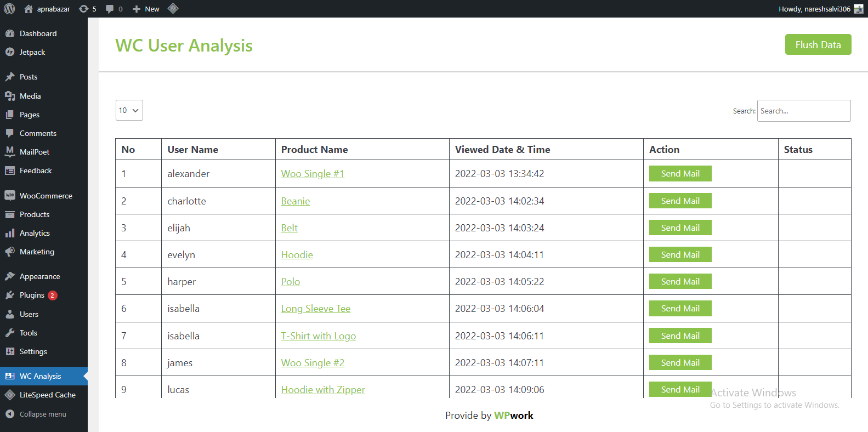Open the New content dropdown in admin bar
The height and width of the screenshot is (432, 868).
(146, 9)
